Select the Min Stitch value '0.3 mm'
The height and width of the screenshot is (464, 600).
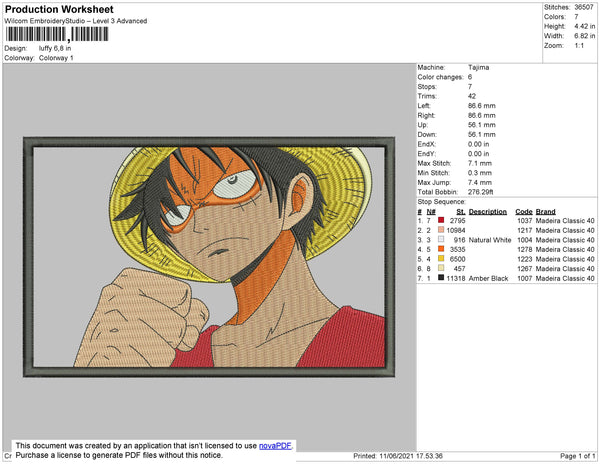[x=479, y=173]
